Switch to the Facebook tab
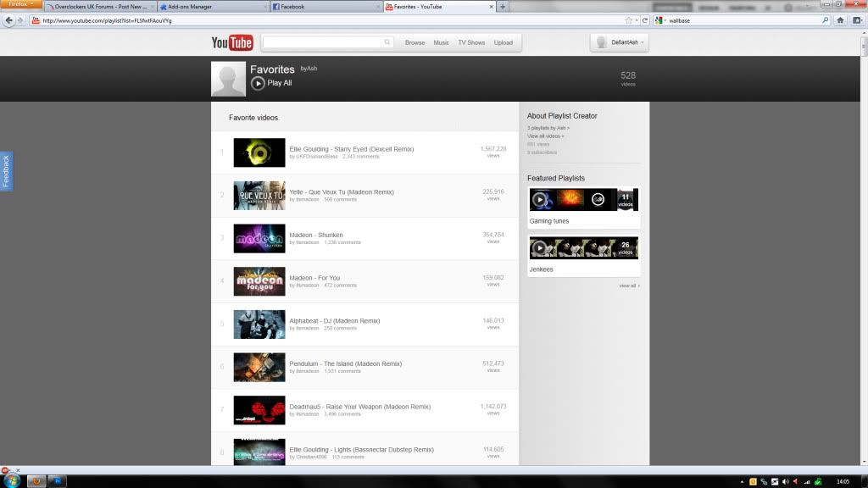This screenshot has height=488, width=868. pos(324,7)
